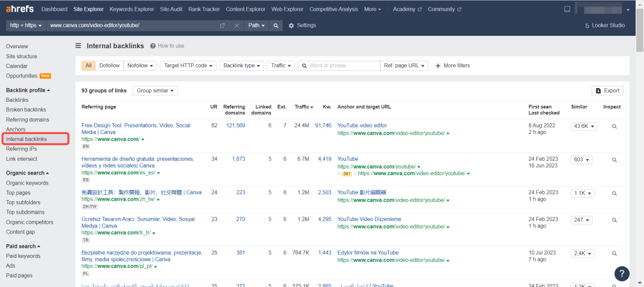Viewport: 644px width, 287px height.
Task: Open Looker Studio integration
Action: 605,26
